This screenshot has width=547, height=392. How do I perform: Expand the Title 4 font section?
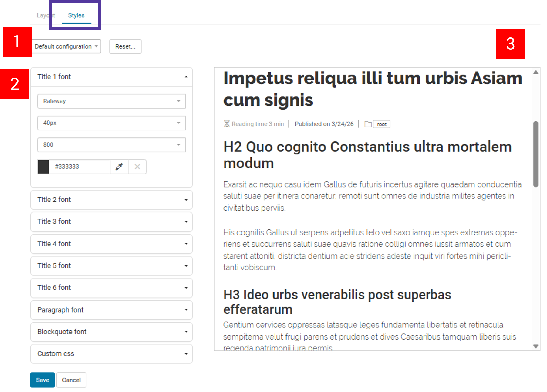[111, 244]
